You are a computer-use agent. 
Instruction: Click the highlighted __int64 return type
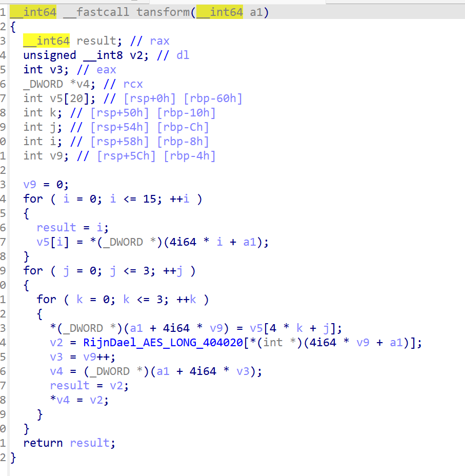33,12
